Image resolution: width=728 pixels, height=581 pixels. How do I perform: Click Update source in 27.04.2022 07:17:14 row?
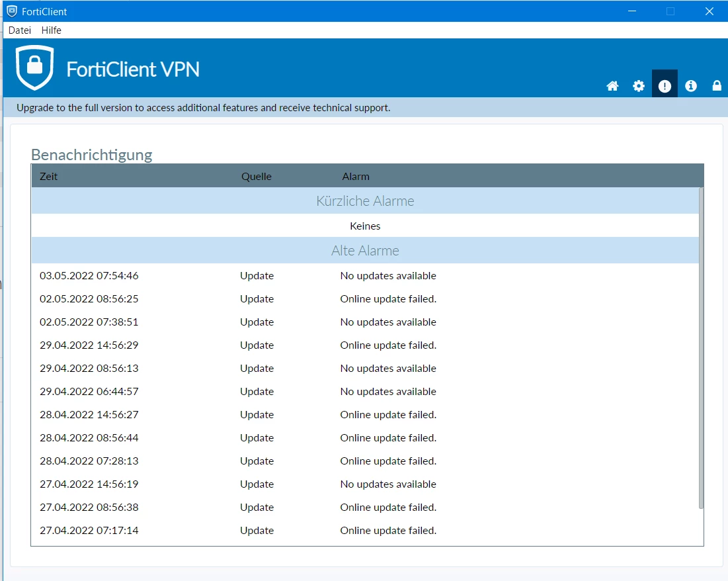[x=257, y=530]
